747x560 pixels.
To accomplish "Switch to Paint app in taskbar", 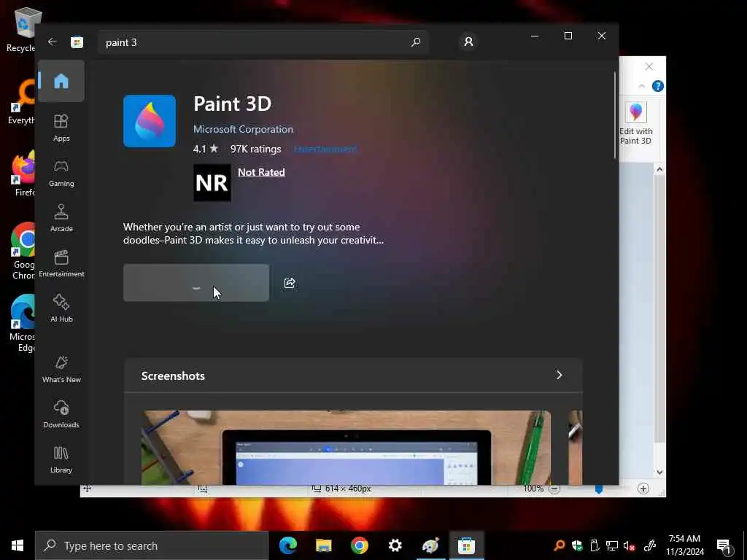I will (430, 545).
